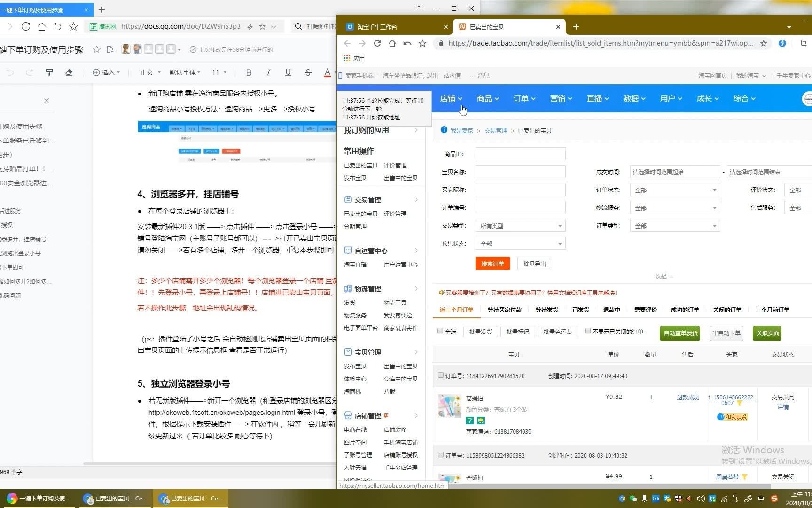Screen dimensions: 812x508
Task: Click the 批量导出 button
Action: click(x=534, y=263)
